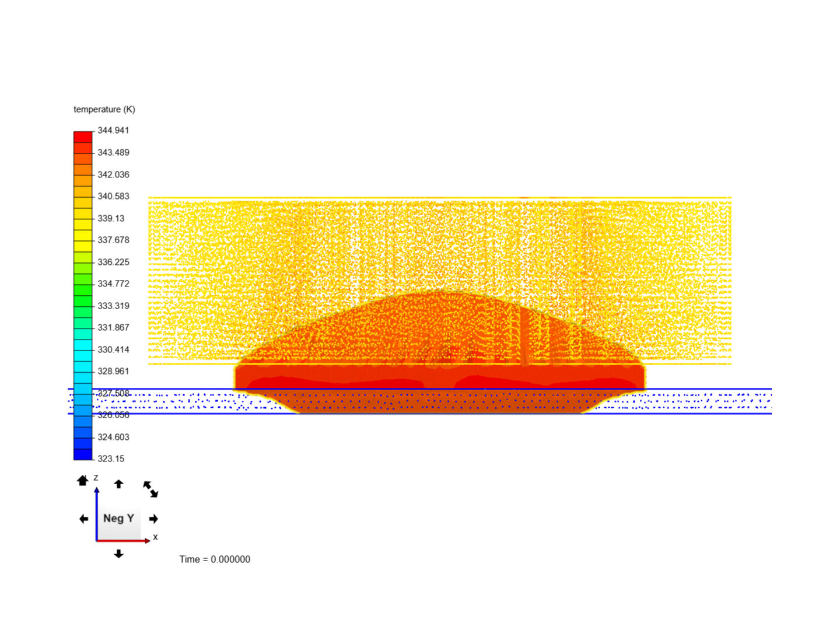Click the X axis label to toggle it
Viewport: 840px width, 630px height.
point(155,537)
